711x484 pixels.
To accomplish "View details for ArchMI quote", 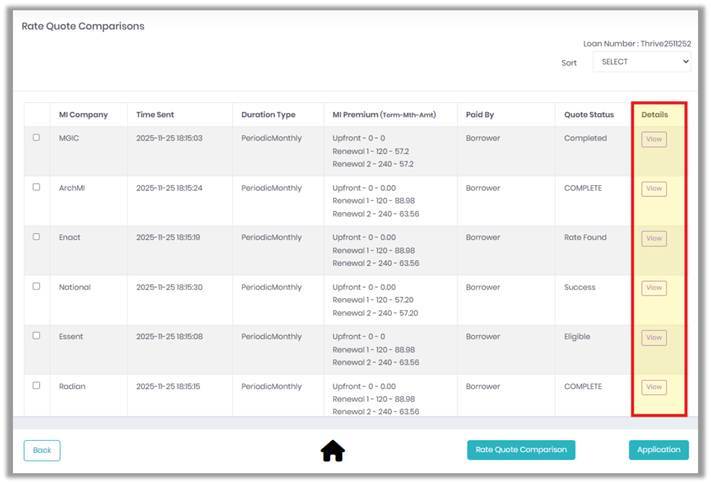I will pyautogui.click(x=654, y=189).
